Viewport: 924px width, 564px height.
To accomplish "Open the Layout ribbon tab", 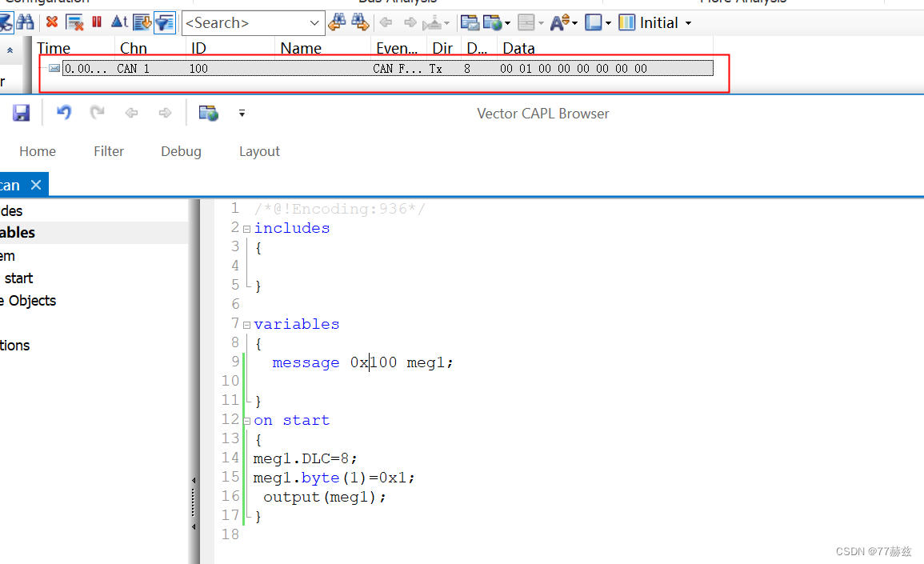I will (259, 151).
